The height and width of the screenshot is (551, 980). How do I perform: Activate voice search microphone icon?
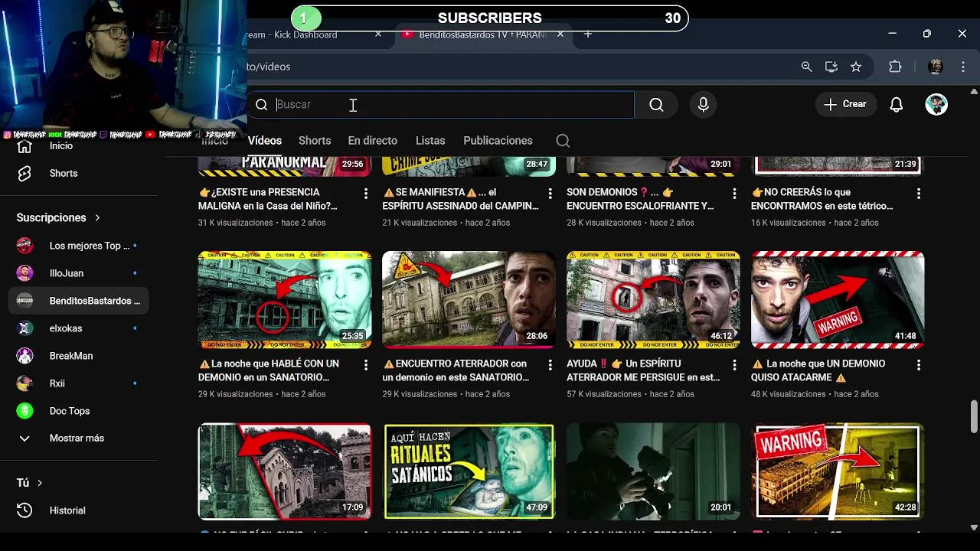coord(704,105)
